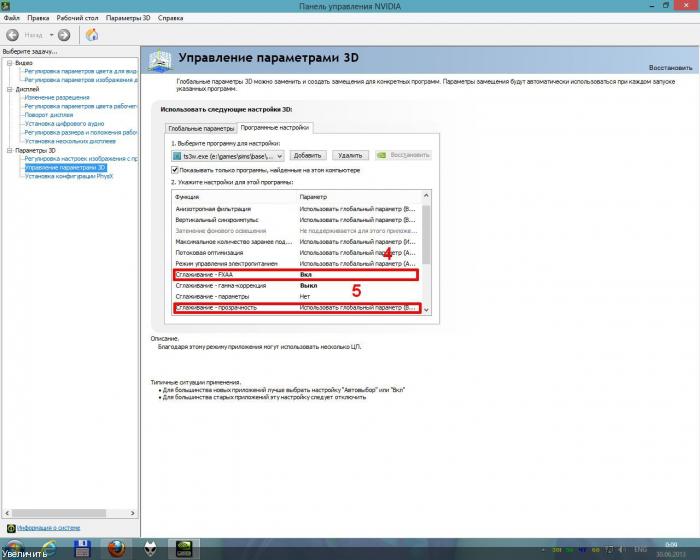Click the NVIDIA Control Panel taskbar icon
The width and height of the screenshot is (700, 560).
(184, 549)
